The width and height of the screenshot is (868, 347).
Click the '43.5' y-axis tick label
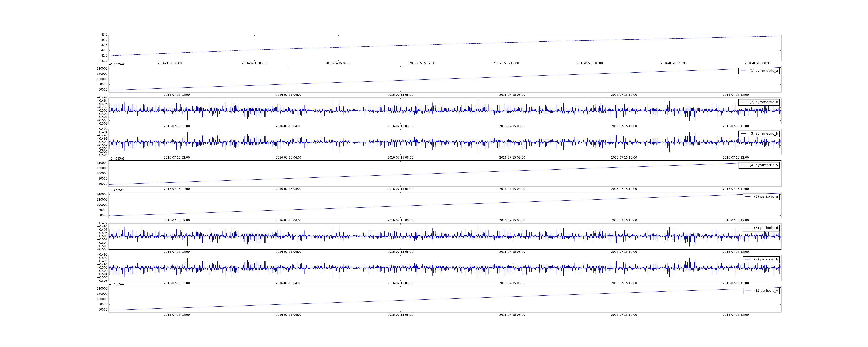point(104,35)
